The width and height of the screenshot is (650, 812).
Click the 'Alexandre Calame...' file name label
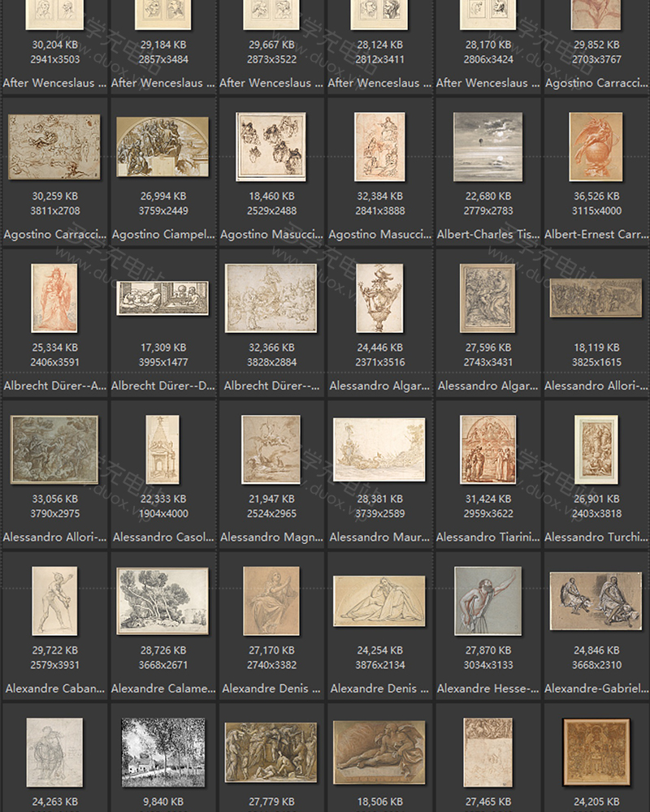[162, 689]
